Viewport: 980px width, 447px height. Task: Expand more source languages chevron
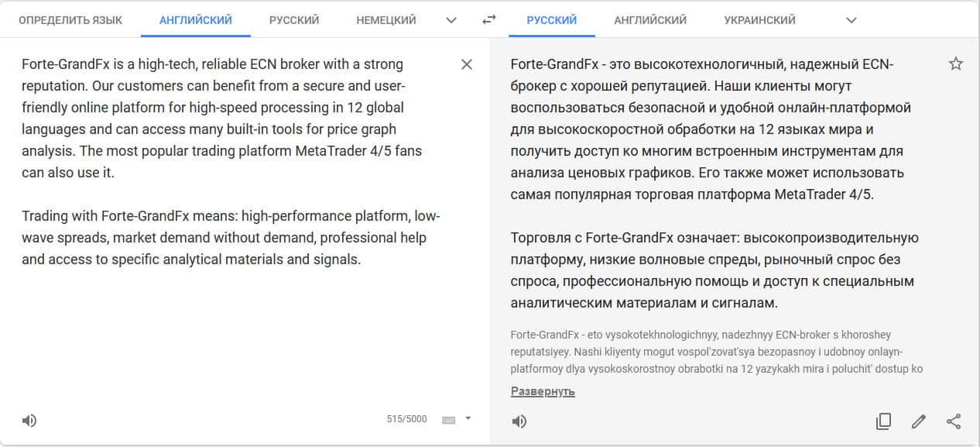(452, 20)
